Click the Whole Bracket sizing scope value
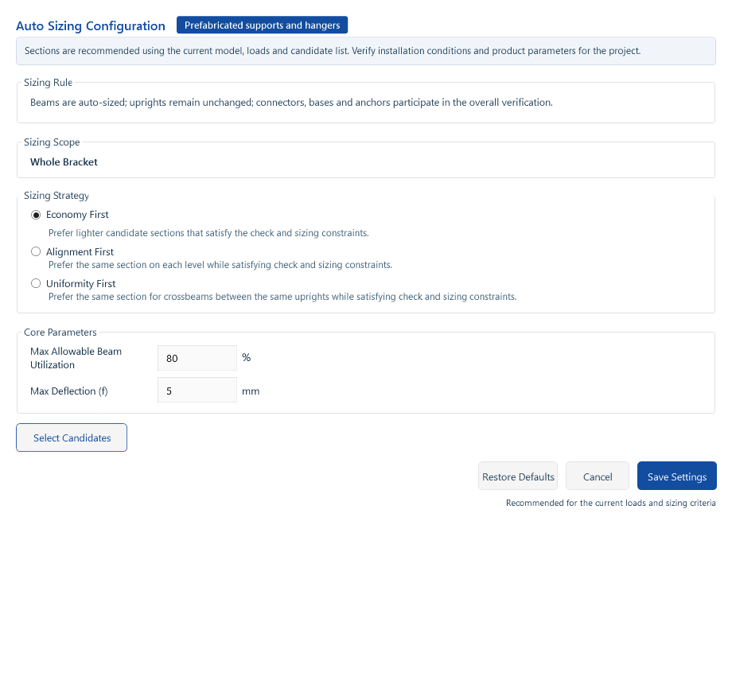The width and height of the screenshot is (732, 700). tap(64, 162)
